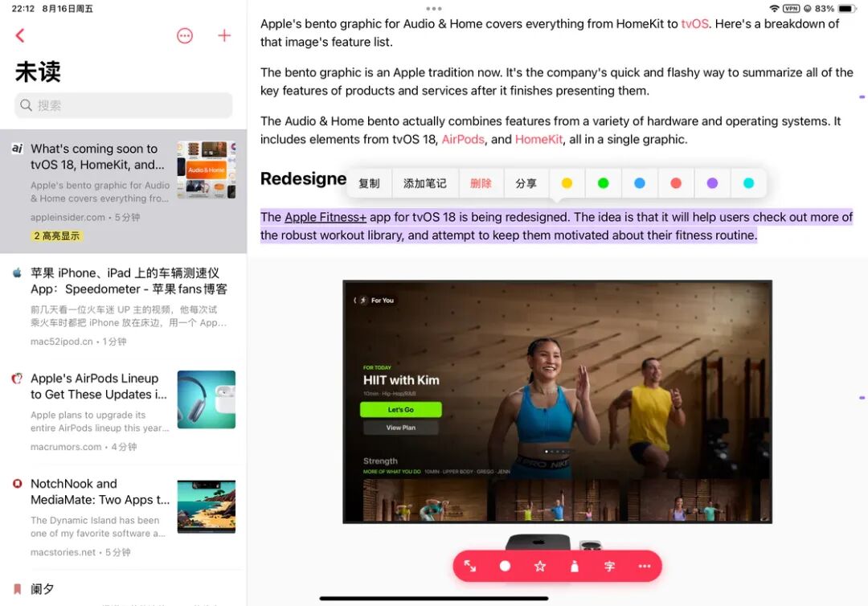Tap the multitasking three dots at top center
This screenshot has width=868, height=606.
434,9
